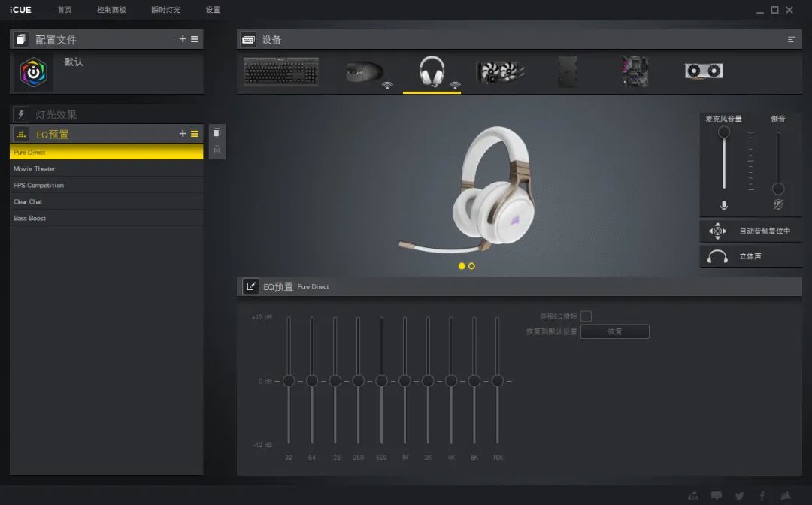Select the motherboard device thumbnail
Image resolution: width=812 pixels, height=505 pixels.
click(x=635, y=71)
